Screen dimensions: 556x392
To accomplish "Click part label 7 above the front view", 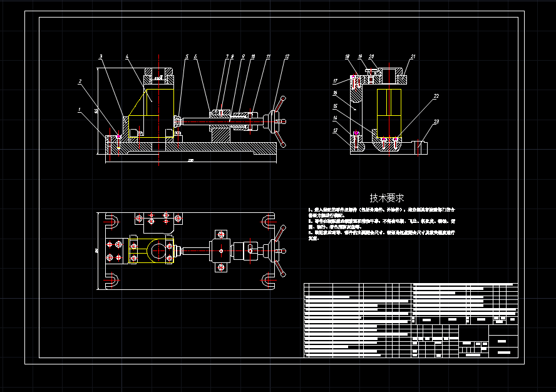I will tap(227, 56).
